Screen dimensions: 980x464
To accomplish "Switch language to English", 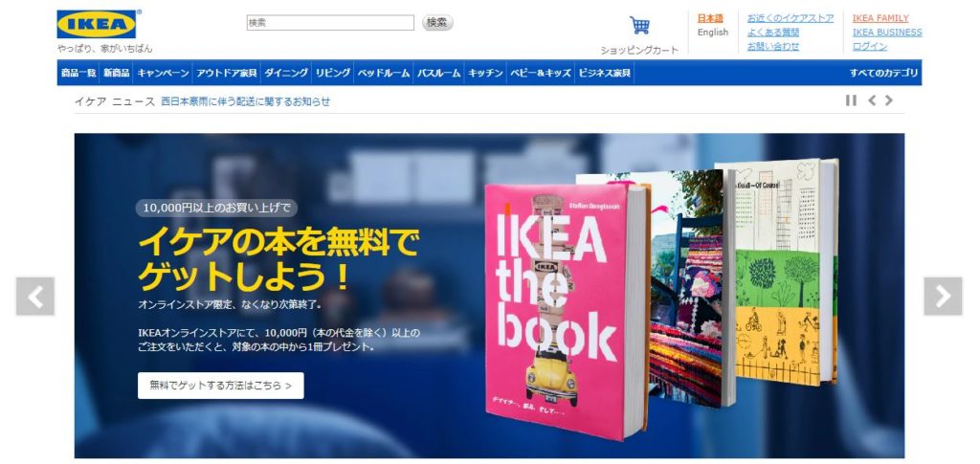I will pos(713,33).
